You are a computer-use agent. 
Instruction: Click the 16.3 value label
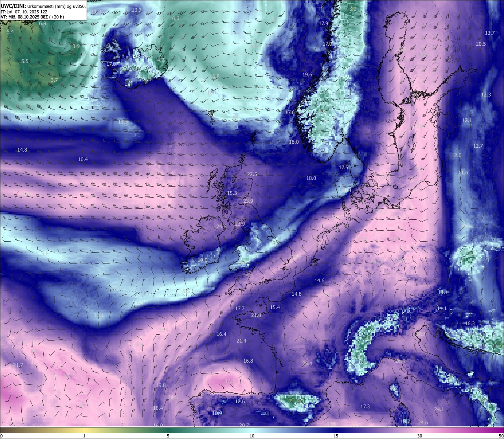click(470, 324)
